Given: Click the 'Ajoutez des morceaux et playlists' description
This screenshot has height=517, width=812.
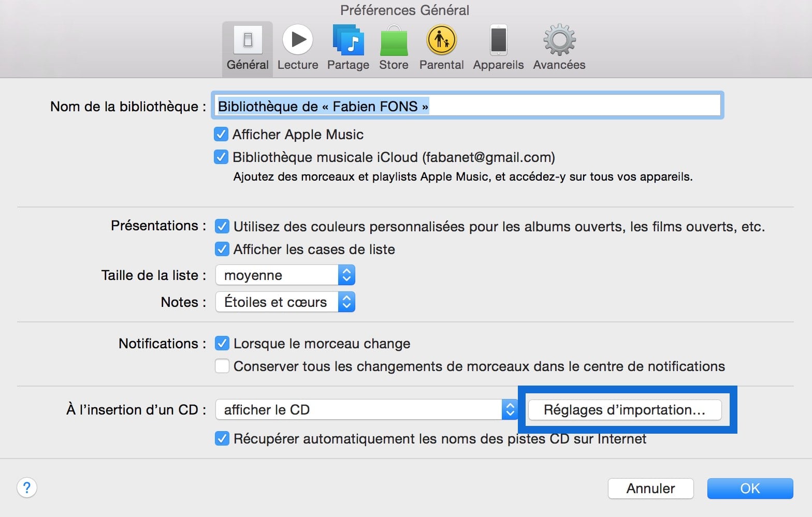Looking at the screenshot, I should pos(463,177).
